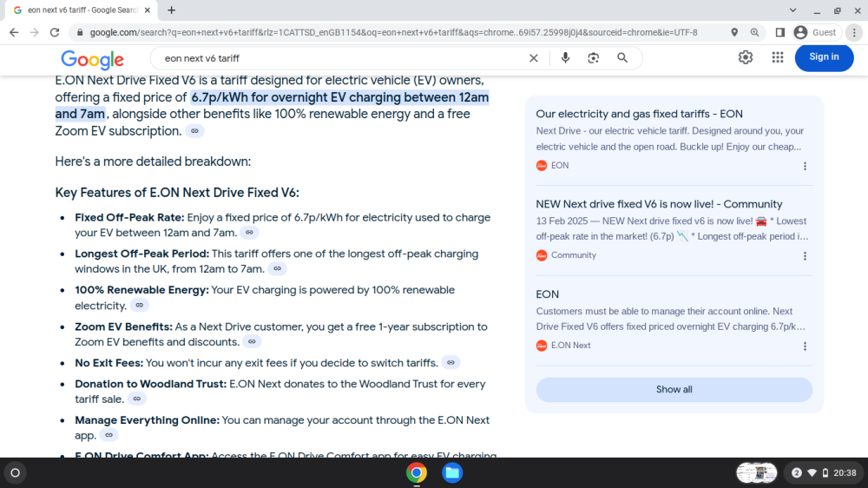The image size is (868, 488).
Task: Click the location pin icon in address bar
Action: pos(734,33)
